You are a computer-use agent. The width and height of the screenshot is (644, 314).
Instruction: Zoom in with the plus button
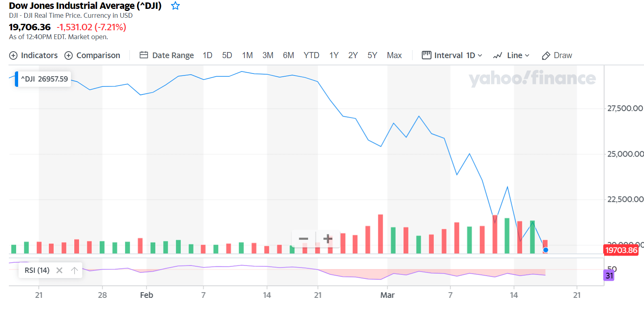[328, 239]
